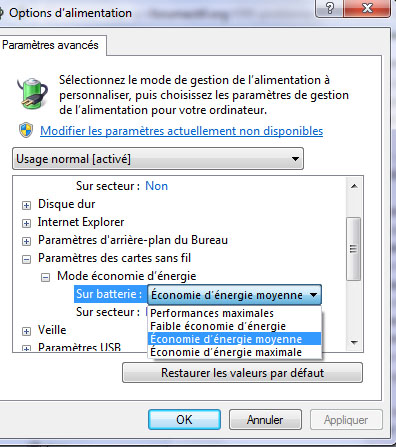Viewport: 396px width, 447px height.
Task: Expand the Internet Explorer node
Action: (x=26, y=223)
